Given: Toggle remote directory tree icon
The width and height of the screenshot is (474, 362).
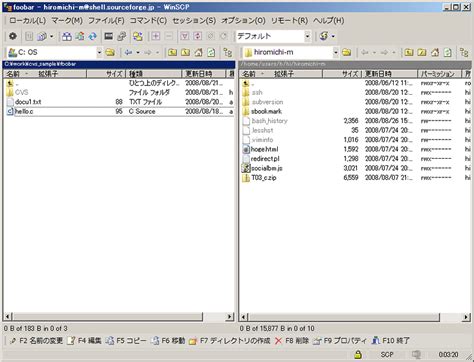Looking at the screenshot, I should (x=464, y=52).
